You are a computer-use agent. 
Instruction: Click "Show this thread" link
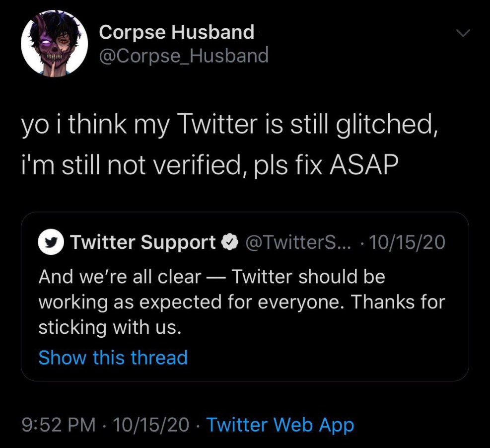pos(113,357)
